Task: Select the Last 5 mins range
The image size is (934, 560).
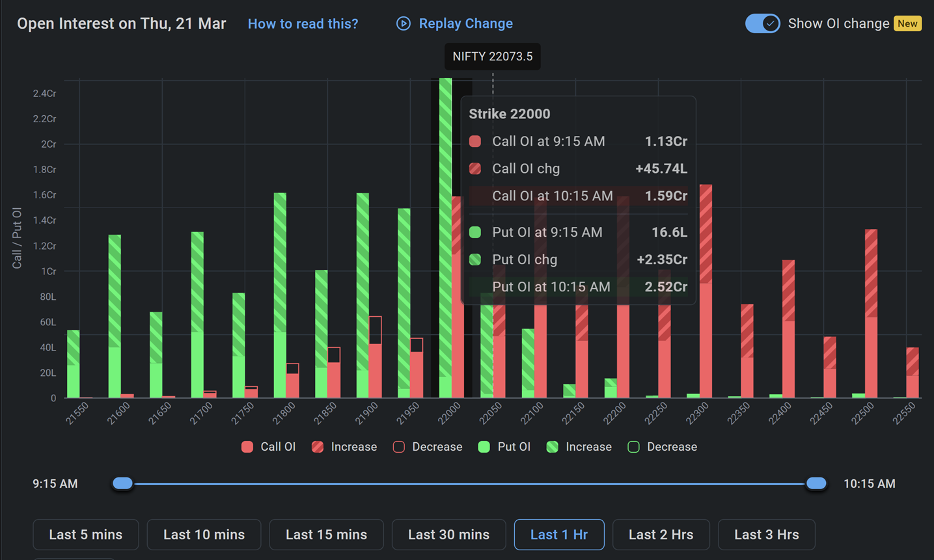Action: [x=86, y=535]
